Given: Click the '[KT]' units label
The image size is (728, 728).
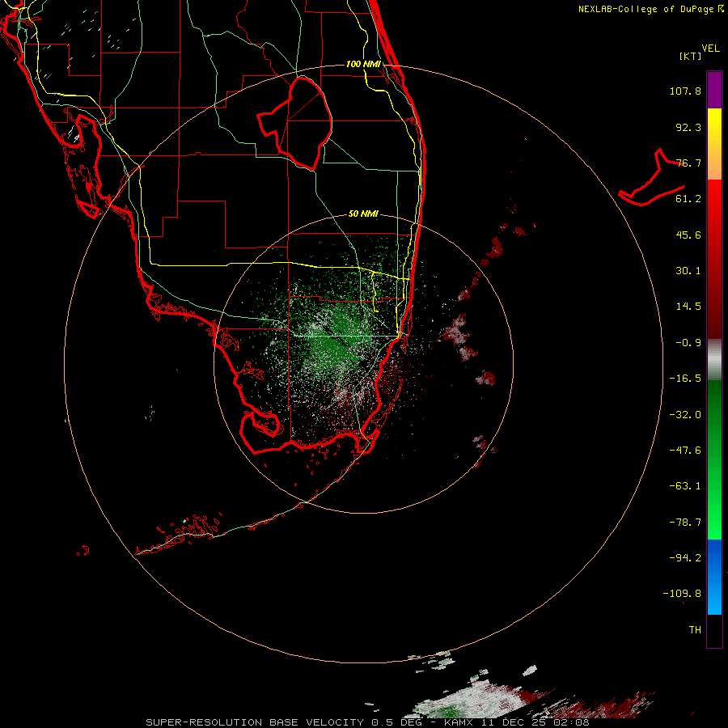Looking at the screenshot, I should (691, 56).
